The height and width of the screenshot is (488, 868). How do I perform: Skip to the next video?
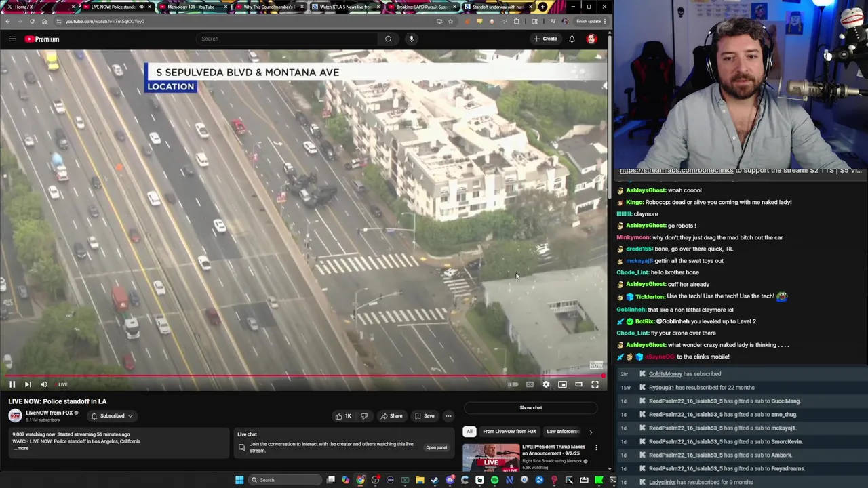[x=28, y=384]
